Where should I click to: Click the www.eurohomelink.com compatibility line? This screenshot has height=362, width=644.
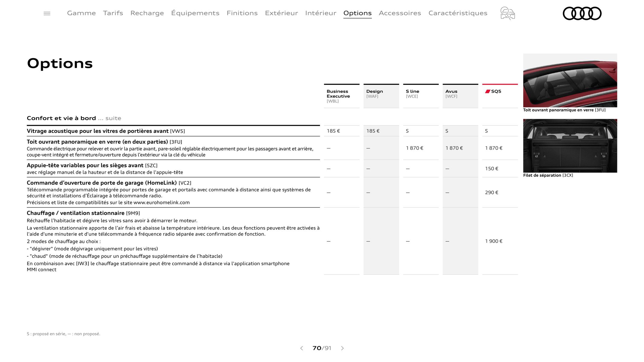(108, 202)
